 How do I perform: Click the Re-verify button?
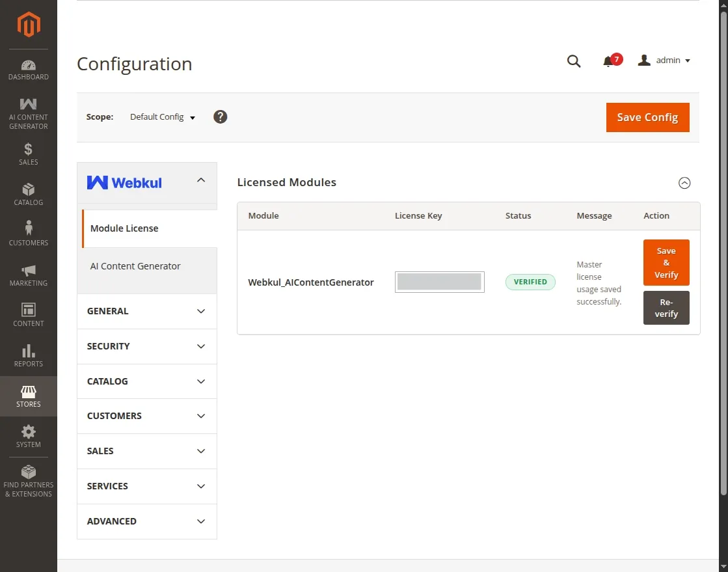click(666, 308)
